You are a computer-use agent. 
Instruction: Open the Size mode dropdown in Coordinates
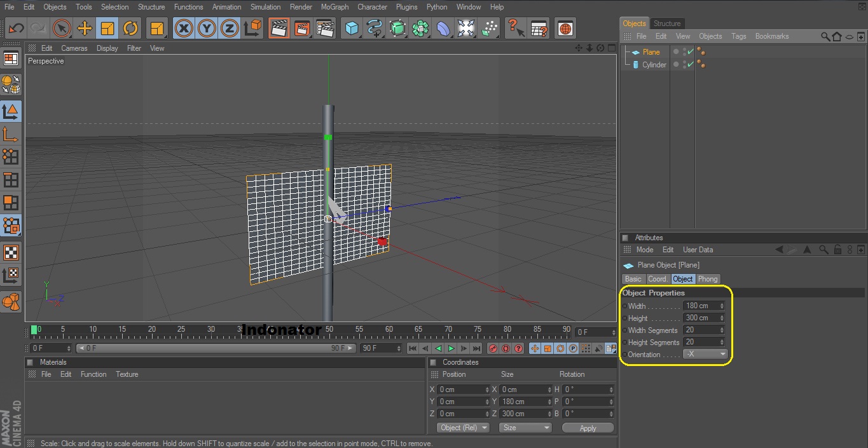(x=525, y=428)
